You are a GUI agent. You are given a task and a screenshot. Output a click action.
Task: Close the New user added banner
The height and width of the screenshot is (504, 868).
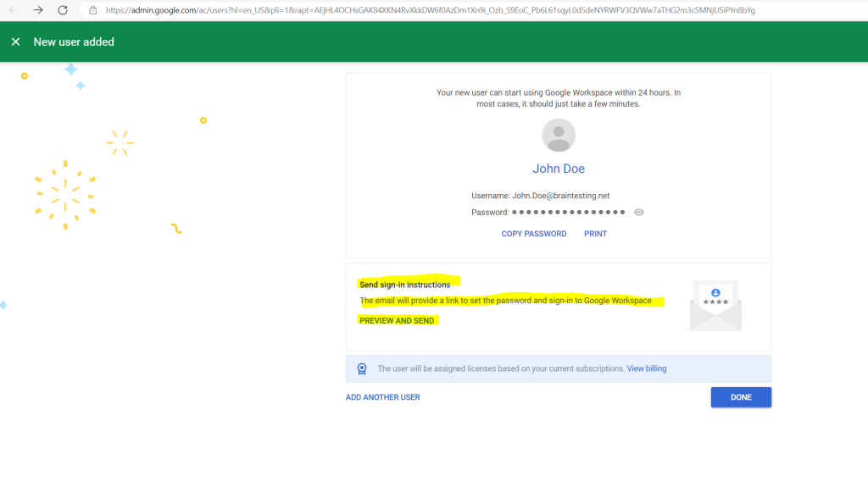click(x=15, y=42)
